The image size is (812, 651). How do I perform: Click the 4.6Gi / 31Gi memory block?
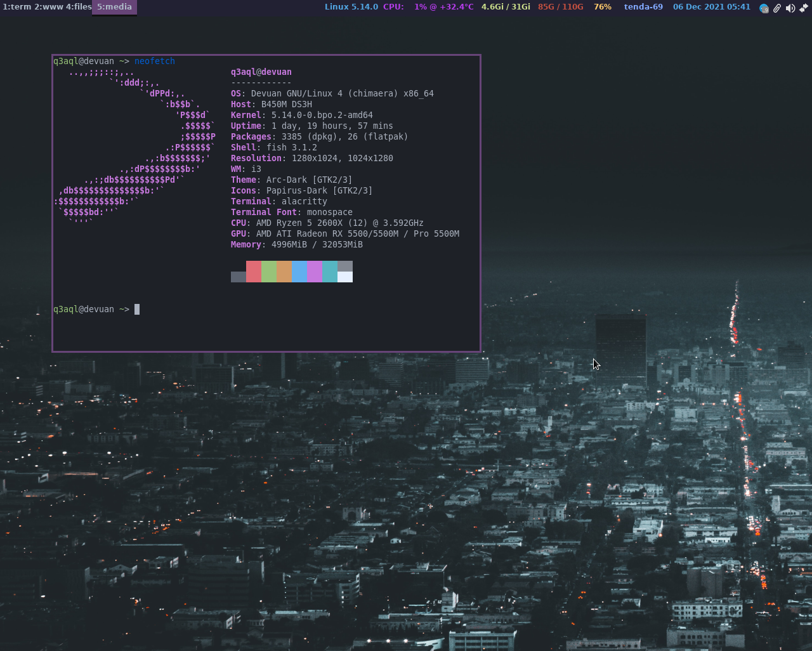click(506, 7)
